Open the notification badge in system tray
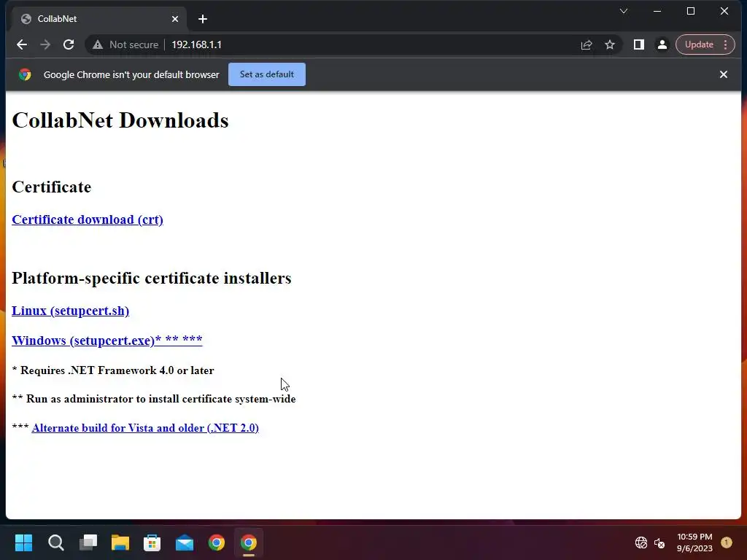Screen dimensions: 747x560 727,542
